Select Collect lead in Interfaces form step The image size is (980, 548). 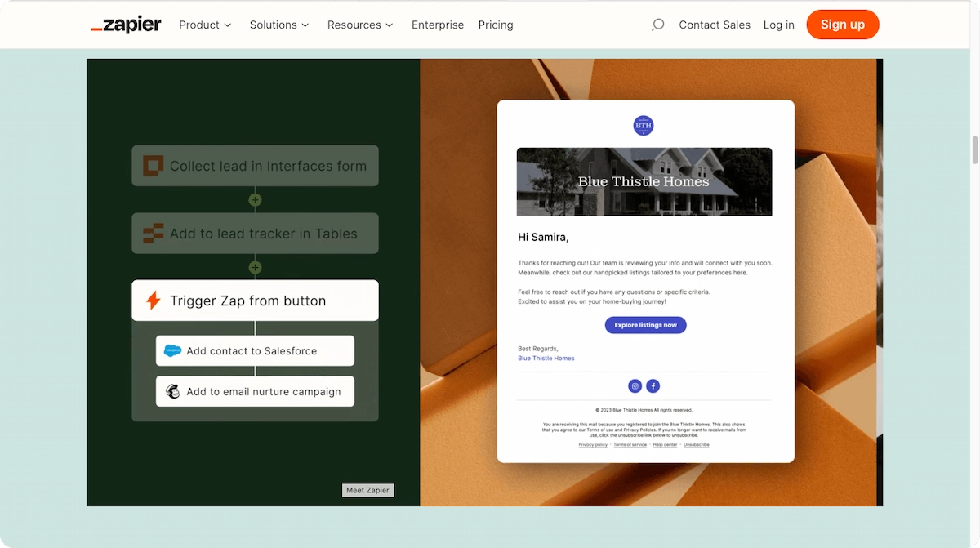coord(255,166)
